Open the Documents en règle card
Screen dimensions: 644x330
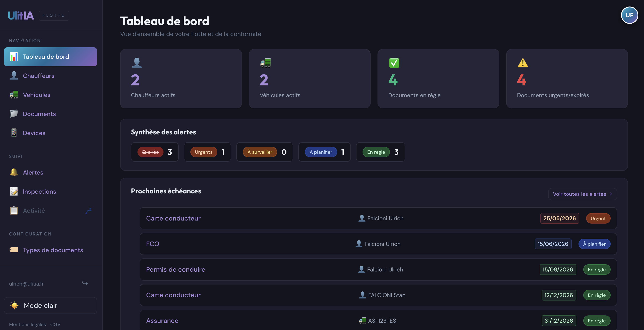(438, 78)
